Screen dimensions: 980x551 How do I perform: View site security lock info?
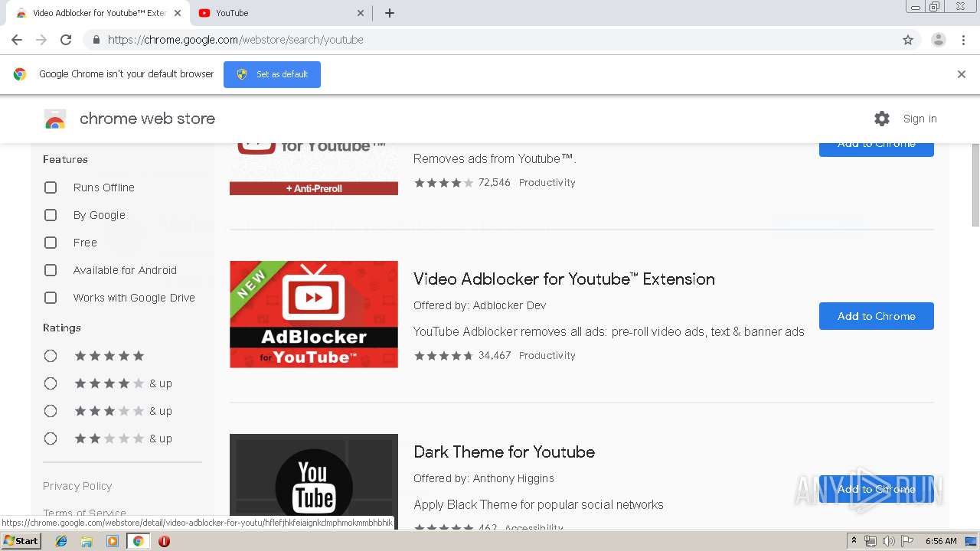[96, 40]
